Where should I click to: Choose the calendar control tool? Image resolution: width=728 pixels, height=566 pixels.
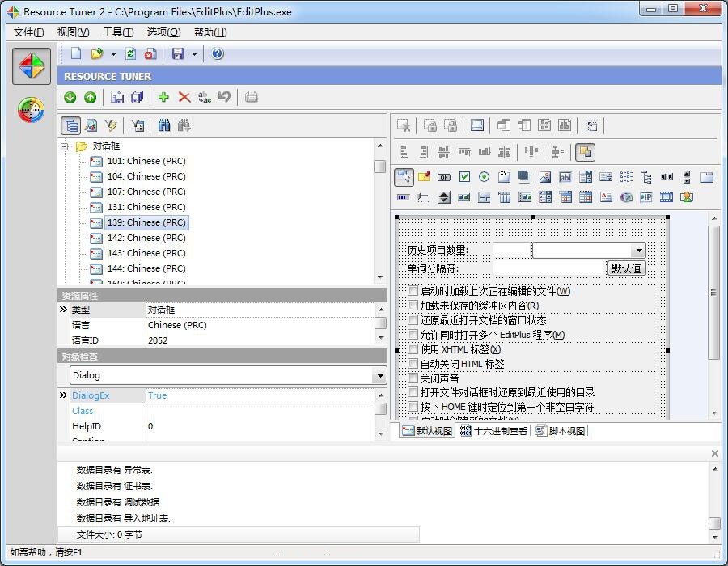click(x=586, y=197)
